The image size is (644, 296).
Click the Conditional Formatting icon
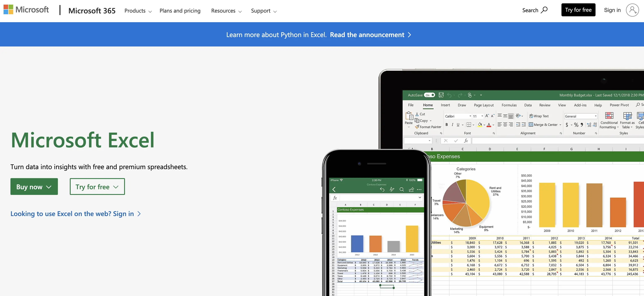(x=609, y=116)
